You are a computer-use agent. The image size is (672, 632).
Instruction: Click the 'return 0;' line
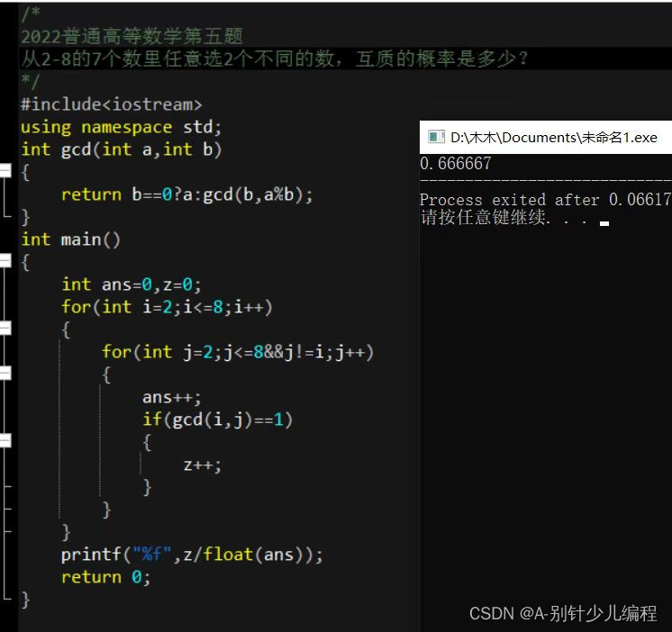(106, 577)
